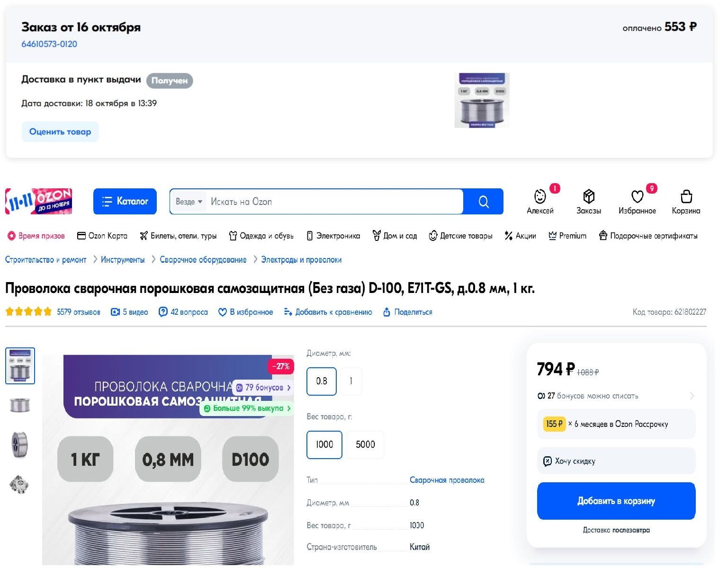Image resolution: width=728 pixels, height=576 pixels.
Task: Click the main product image
Action: click(x=168, y=460)
